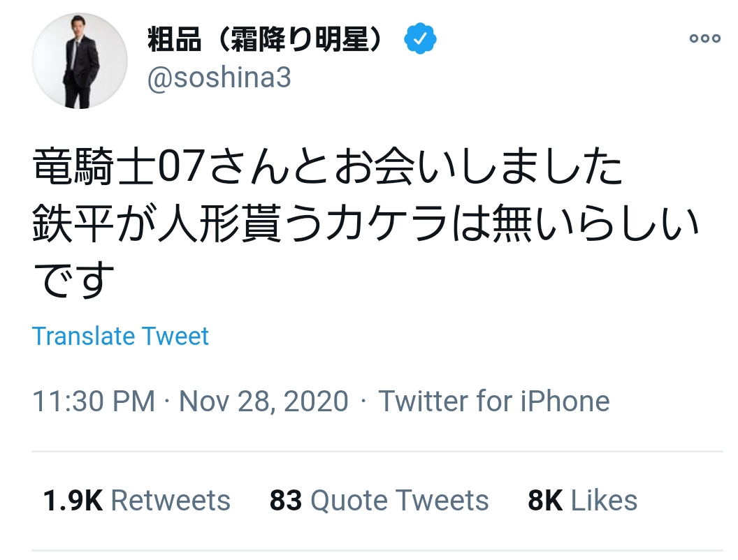
Task: Click the 8K like count number
Action: pos(545,501)
